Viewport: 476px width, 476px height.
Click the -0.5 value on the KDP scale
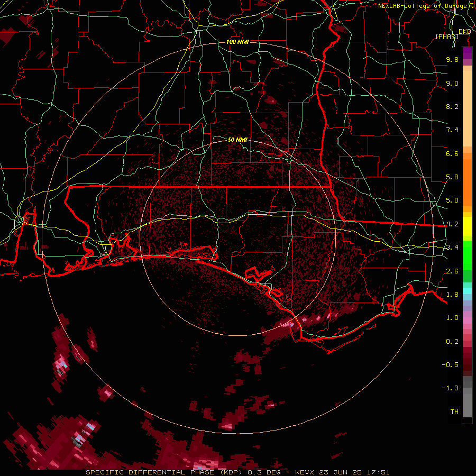(x=450, y=365)
